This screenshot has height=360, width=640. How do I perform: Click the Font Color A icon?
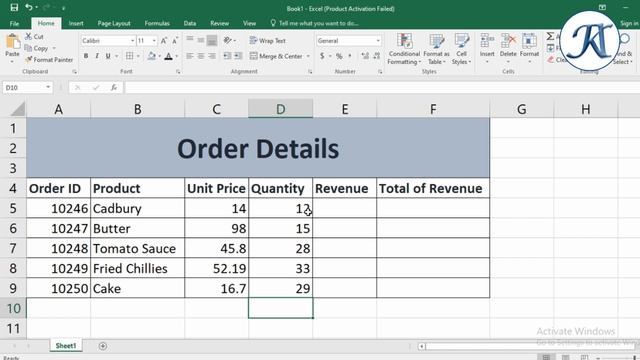pos(169,56)
